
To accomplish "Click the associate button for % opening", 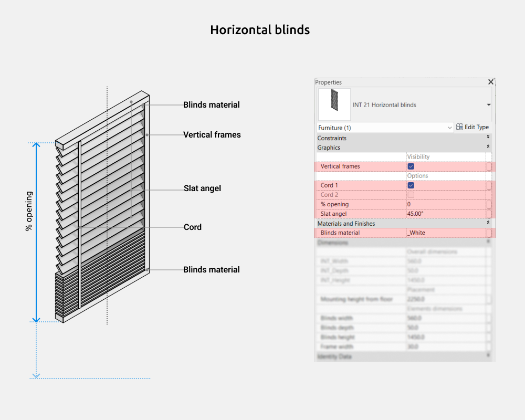I will point(489,204).
